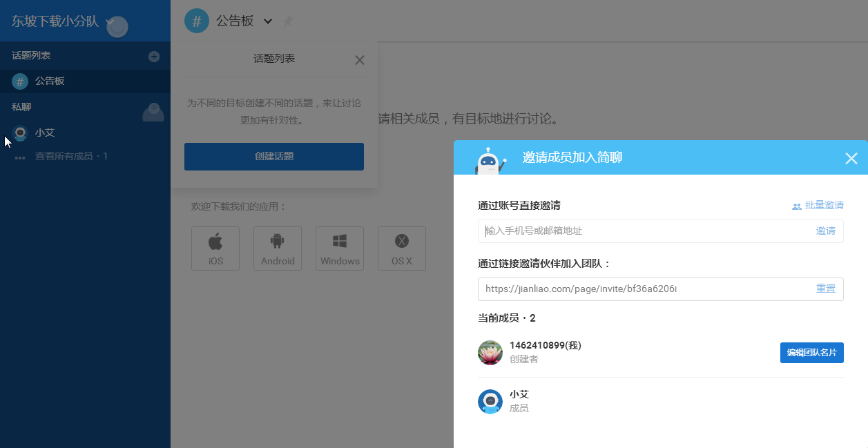
Task: Click the 邀请成员加入简聊 dialog title
Action: pyautogui.click(x=572, y=158)
